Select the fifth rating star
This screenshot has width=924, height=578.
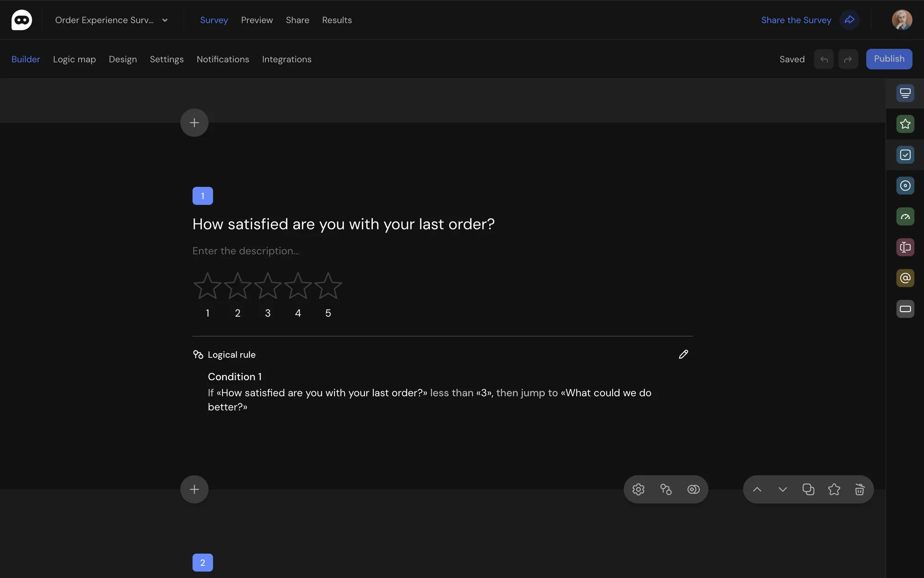(x=328, y=286)
